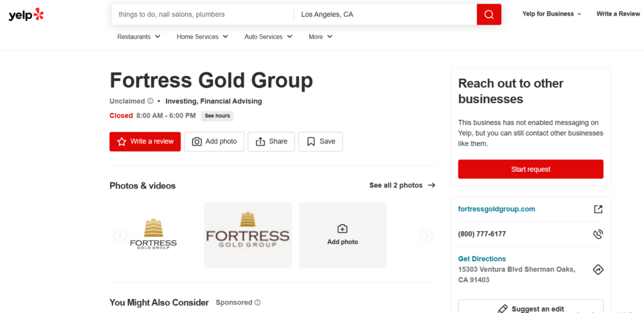Viewport: 644px width, 313px height.
Task: Open the Yelp for Business dropdown
Action: [552, 14]
